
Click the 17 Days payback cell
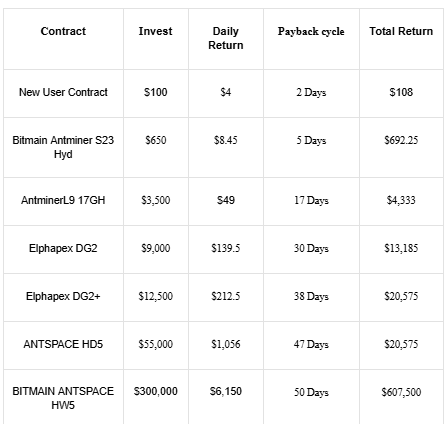311,200
